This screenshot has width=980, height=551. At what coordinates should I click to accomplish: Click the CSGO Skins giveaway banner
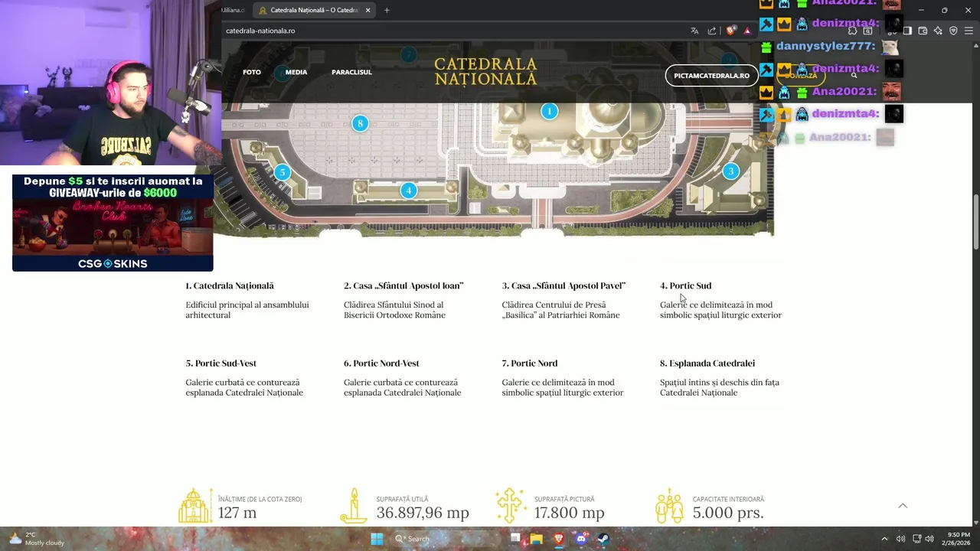pyautogui.click(x=113, y=223)
